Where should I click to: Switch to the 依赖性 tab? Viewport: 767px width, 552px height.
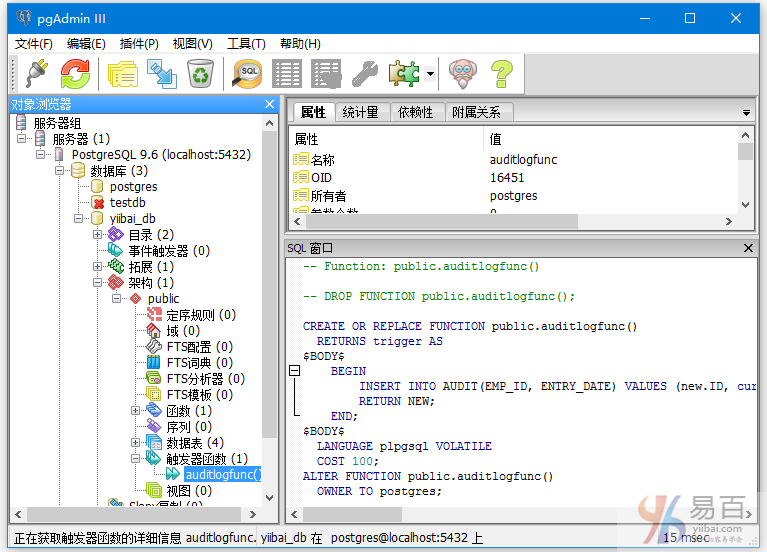click(415, 112)
